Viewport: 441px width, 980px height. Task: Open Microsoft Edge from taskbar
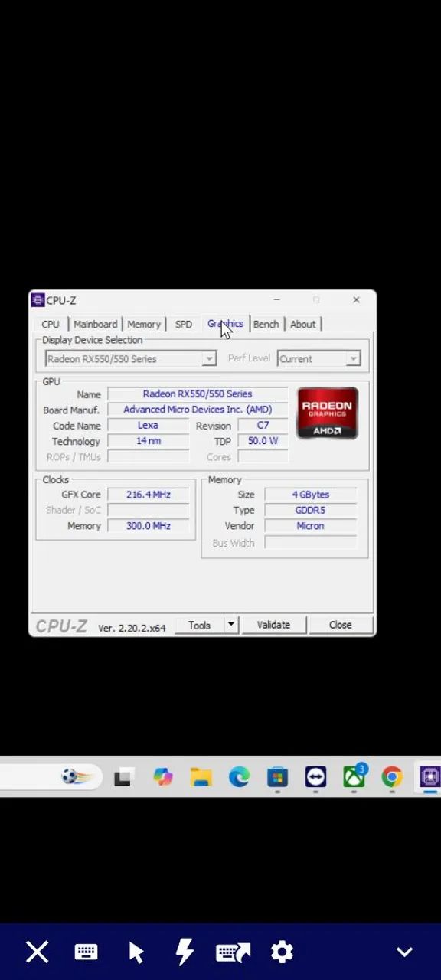(239, 777)
